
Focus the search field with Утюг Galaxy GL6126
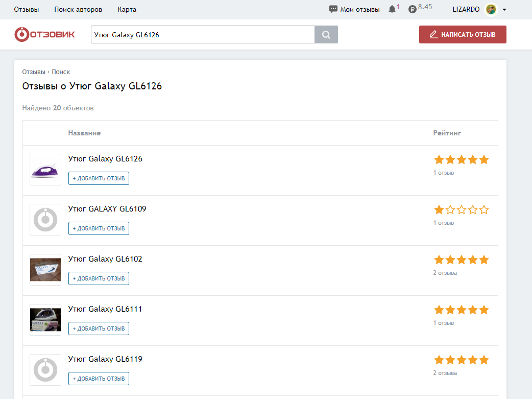pos(202,35)
